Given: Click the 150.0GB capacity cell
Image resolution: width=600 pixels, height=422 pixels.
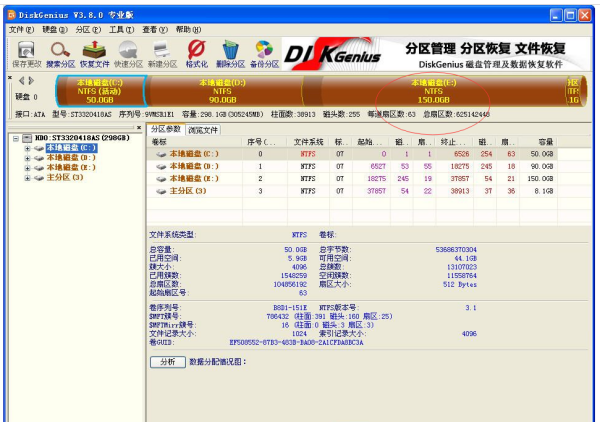Looking at the screenshot, I should pos(540,179).
